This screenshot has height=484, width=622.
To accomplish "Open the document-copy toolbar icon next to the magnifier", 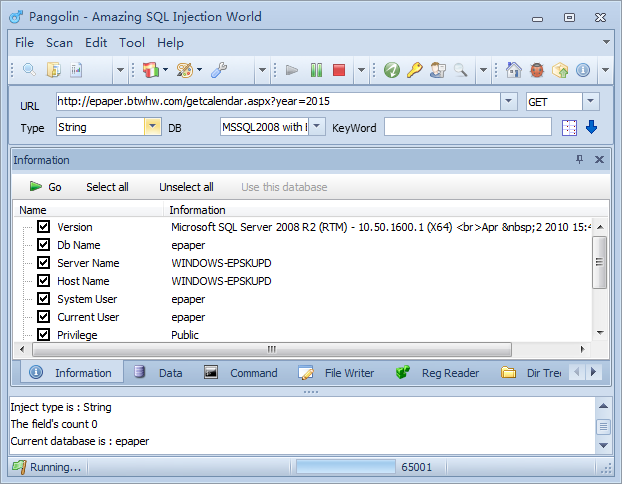I will (53, 70).
